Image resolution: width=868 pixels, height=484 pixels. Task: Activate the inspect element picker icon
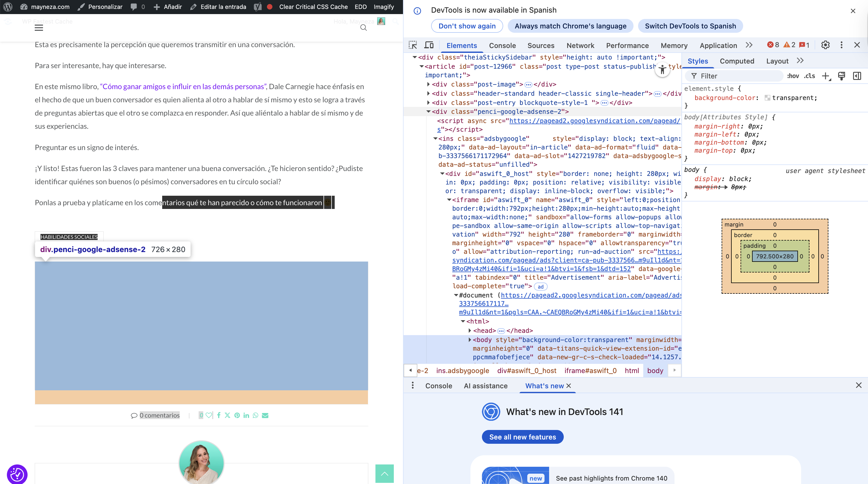pos(413,45)
